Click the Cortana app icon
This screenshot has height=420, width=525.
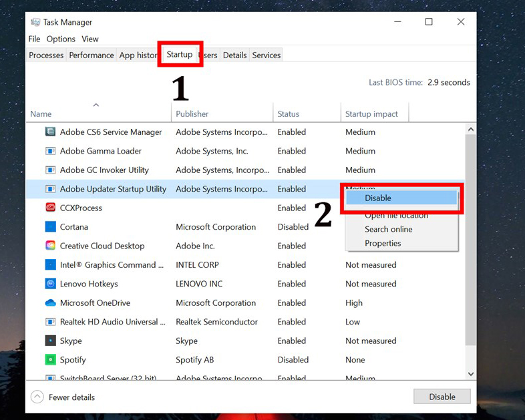pyautogui.click(x=50, y=227)
